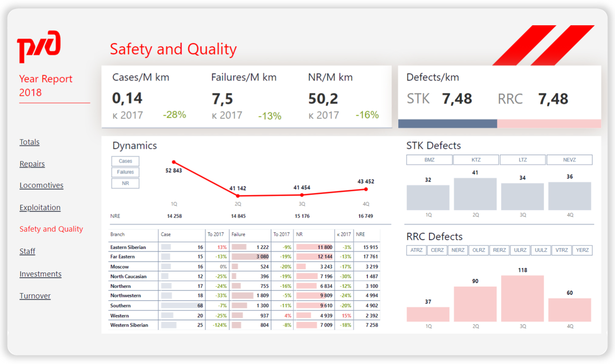The image size is (615, 364).
Task: Open the Turnover section
Action: point(35,296)
